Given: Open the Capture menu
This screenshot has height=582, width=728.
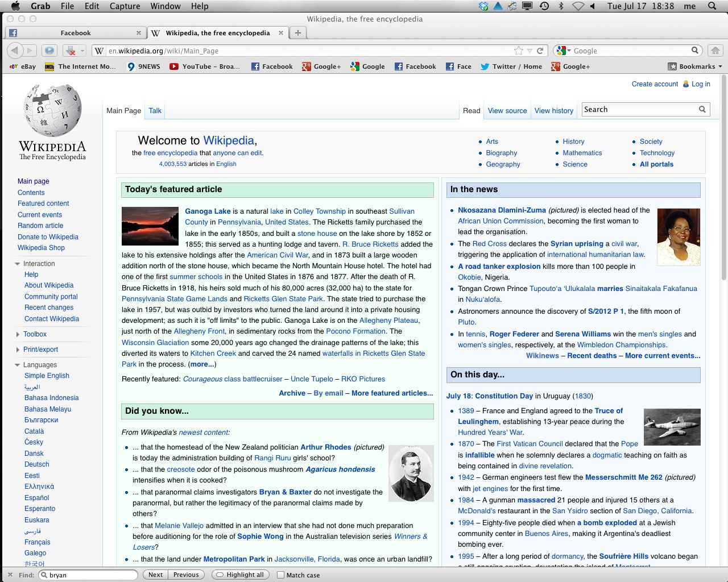Looking at the screenshot, I should tap(125, 6).
